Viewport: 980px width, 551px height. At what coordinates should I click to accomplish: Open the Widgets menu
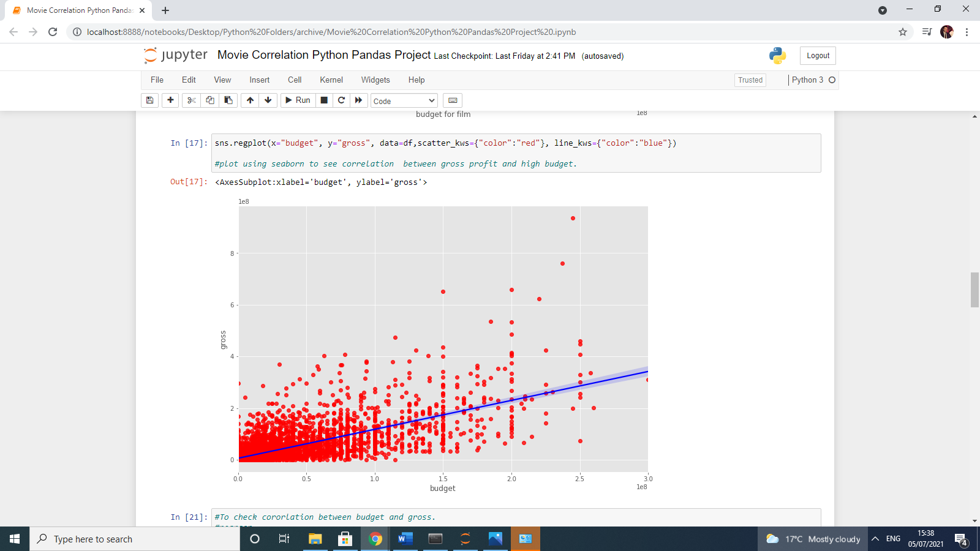[x=375, y=80]
